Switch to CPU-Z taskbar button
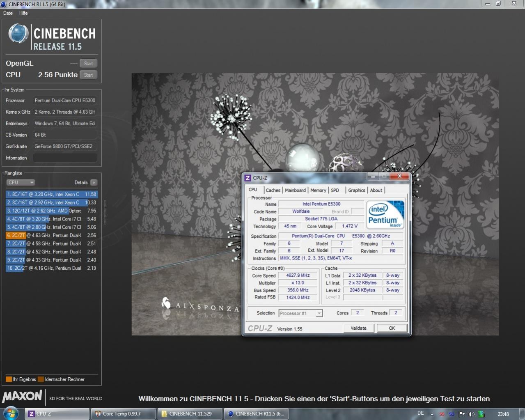The width and height of the screenshot is (525, 420). click(x=57, y=414)
